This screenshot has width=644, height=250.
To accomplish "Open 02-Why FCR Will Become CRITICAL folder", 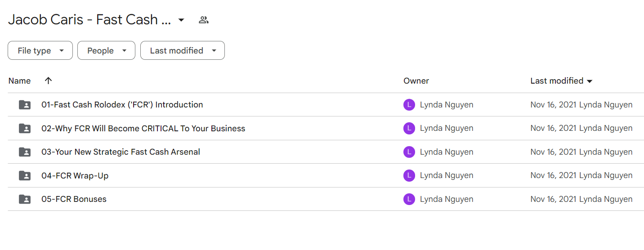I will point(143,129).
